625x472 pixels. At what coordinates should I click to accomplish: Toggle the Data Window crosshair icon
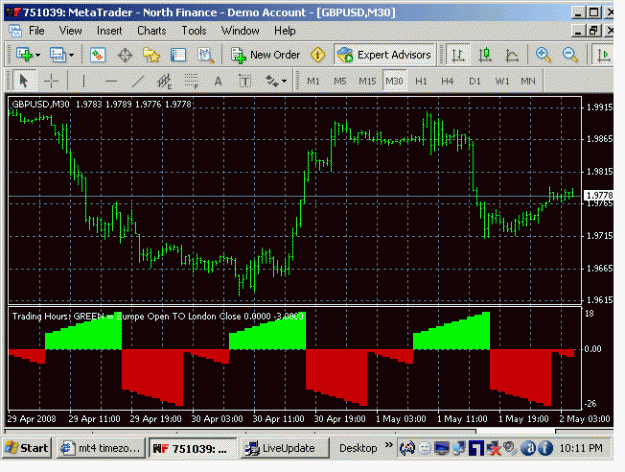pos(125,55)
